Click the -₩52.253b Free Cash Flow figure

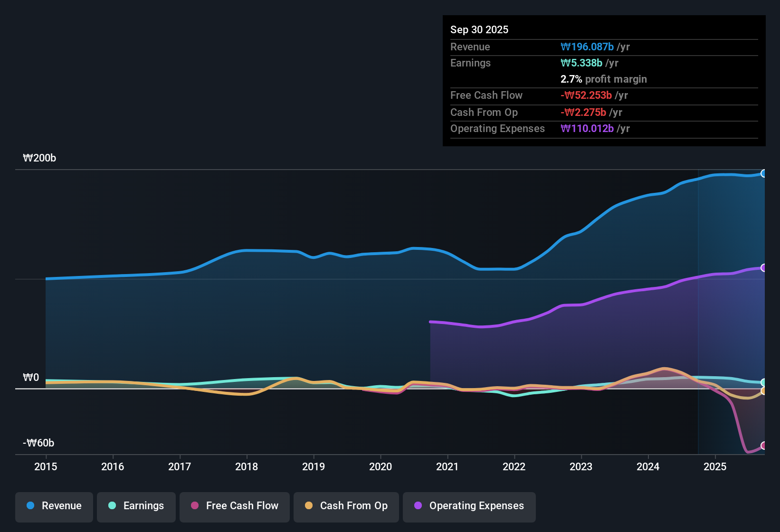tap(587, 95)
